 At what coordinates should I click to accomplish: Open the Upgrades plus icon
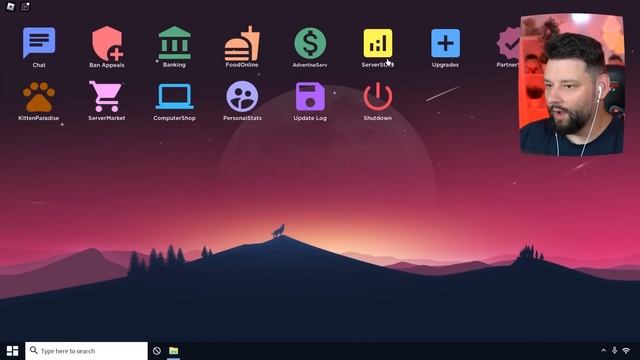point(445,43)
